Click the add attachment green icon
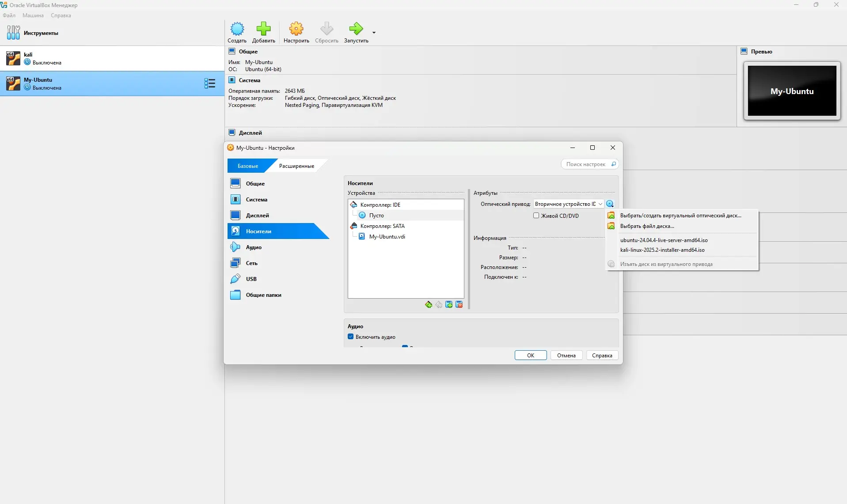Viewport: 847px width, 504px height. tap(429, 305)
